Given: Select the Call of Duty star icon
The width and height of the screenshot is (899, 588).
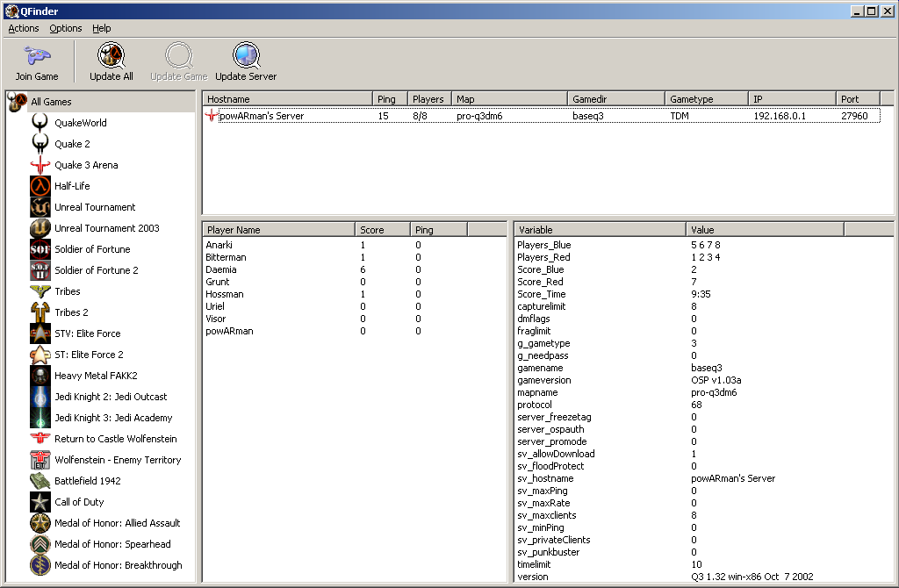Looking at the screenshot, I should click(40, 502).
